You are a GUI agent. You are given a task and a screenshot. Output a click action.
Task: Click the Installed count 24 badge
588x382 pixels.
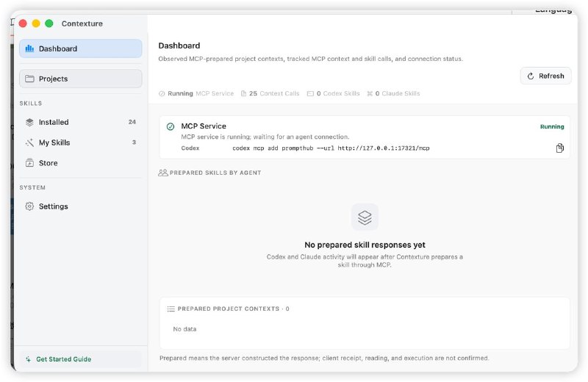(132, 122)
